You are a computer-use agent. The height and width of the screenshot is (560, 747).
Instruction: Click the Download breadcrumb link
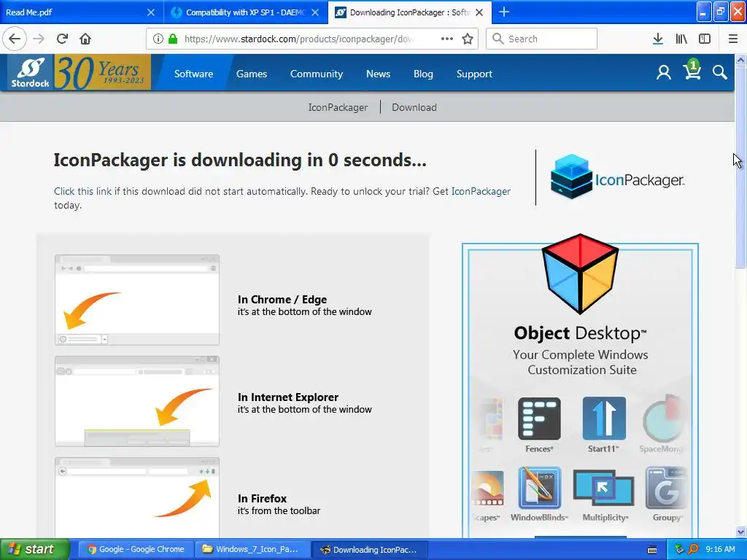tap(414, 107)
